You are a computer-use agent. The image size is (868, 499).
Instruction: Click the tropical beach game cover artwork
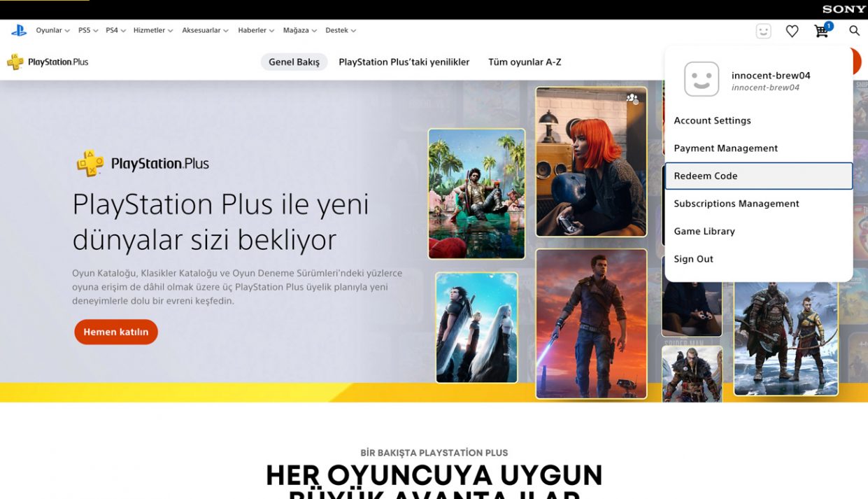[476, 194]
